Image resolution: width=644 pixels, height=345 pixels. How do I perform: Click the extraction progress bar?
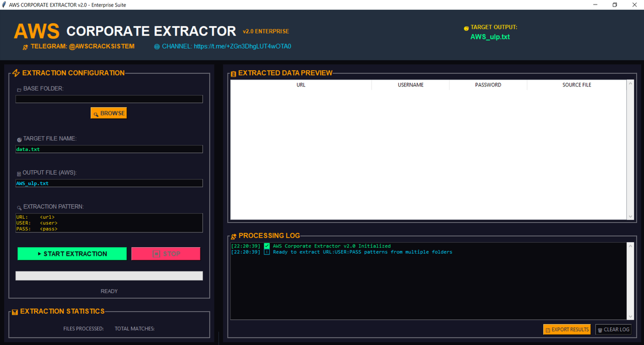click(x=109, y=275)
